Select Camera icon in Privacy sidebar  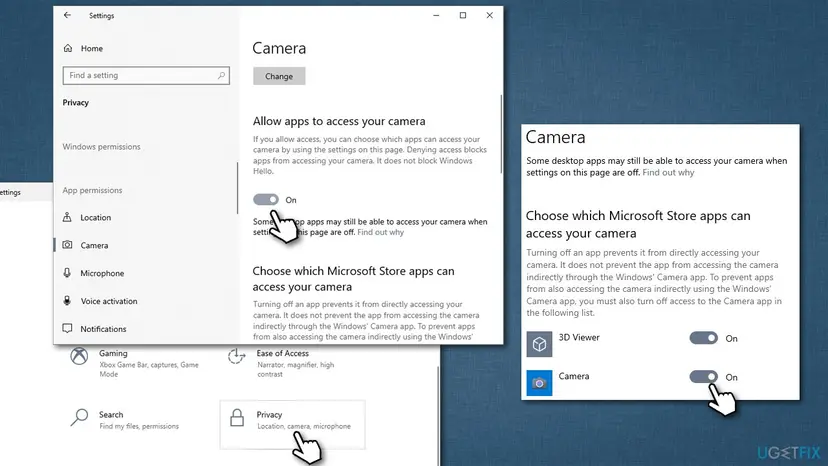tap(67, 245)
